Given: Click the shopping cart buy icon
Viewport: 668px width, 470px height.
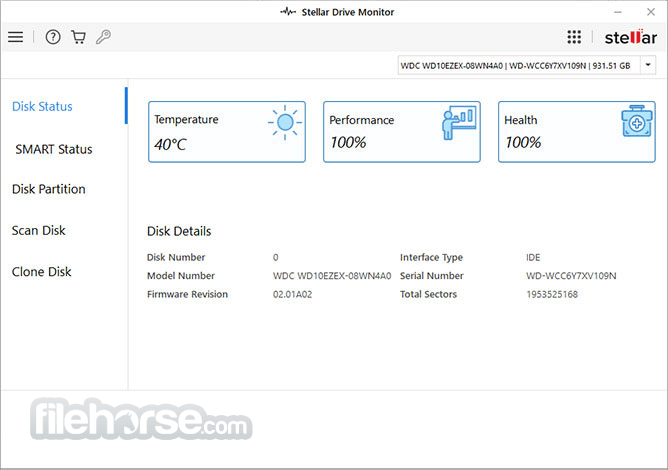Looking at the screenshot, I should (78, 37).
